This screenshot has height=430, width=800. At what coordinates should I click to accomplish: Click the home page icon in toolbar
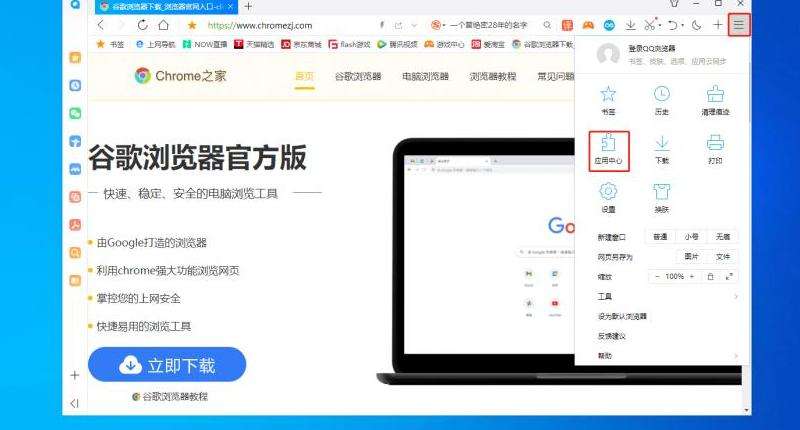click(x=163, y=24)
